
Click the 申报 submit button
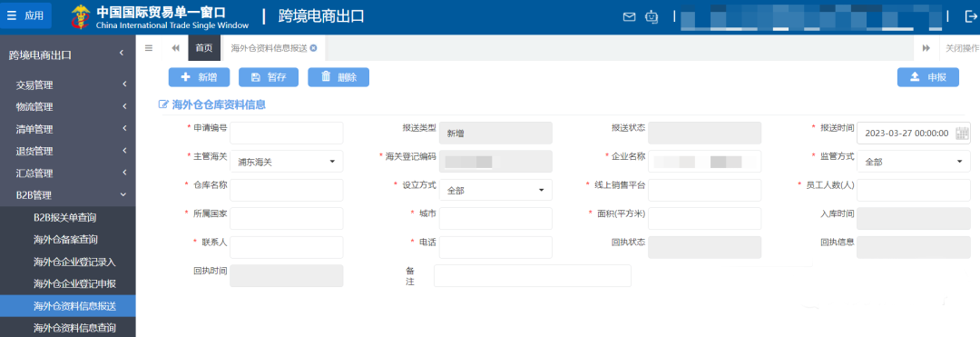[928, 77]
